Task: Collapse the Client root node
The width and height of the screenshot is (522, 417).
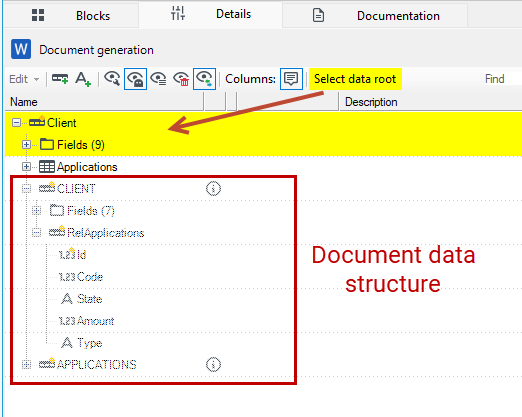Action: pyautogui.click(x=16, y=123)
